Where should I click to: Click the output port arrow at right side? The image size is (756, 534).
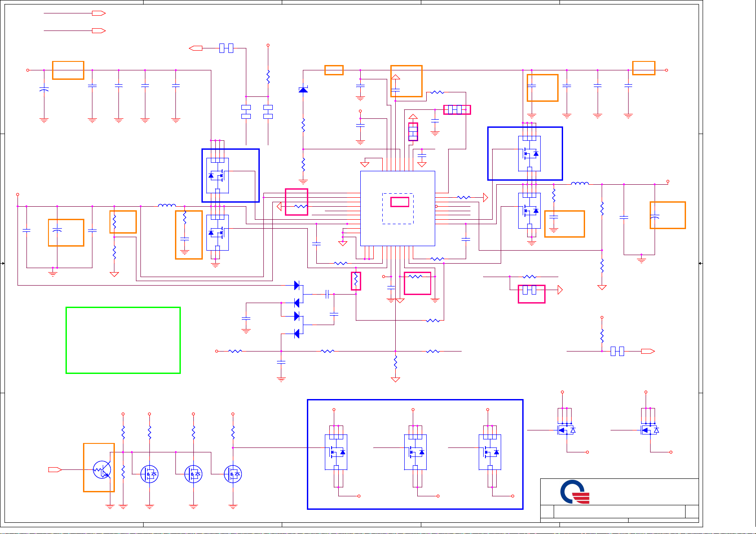[x=648, y=351]
